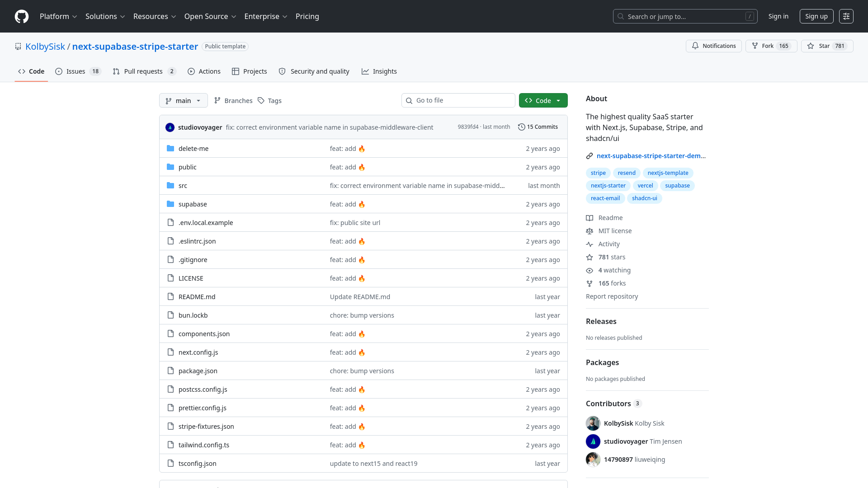Select the shadcn-ui topic tag
The width and height of the screenshot is (868, 488).
click(x=645, y=198)
